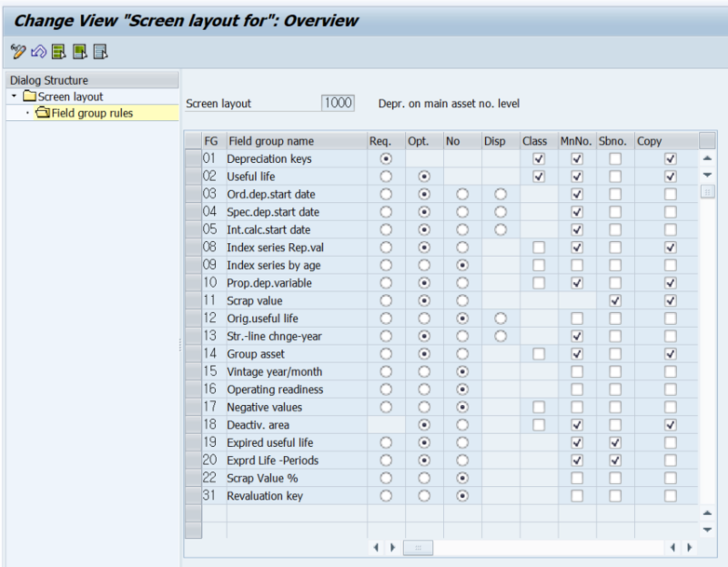
Task: Click the right arrow beside the horizontal scroll thumb
Action: pos(393,548)
